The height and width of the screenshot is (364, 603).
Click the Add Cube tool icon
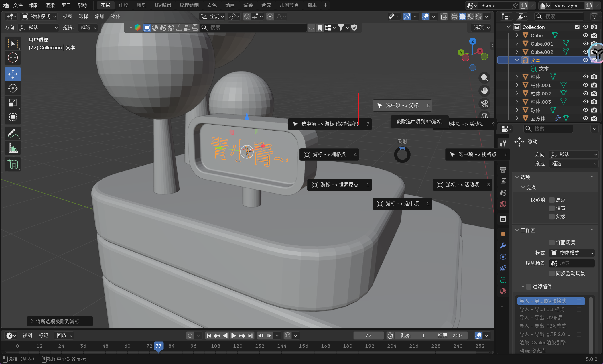13,164
